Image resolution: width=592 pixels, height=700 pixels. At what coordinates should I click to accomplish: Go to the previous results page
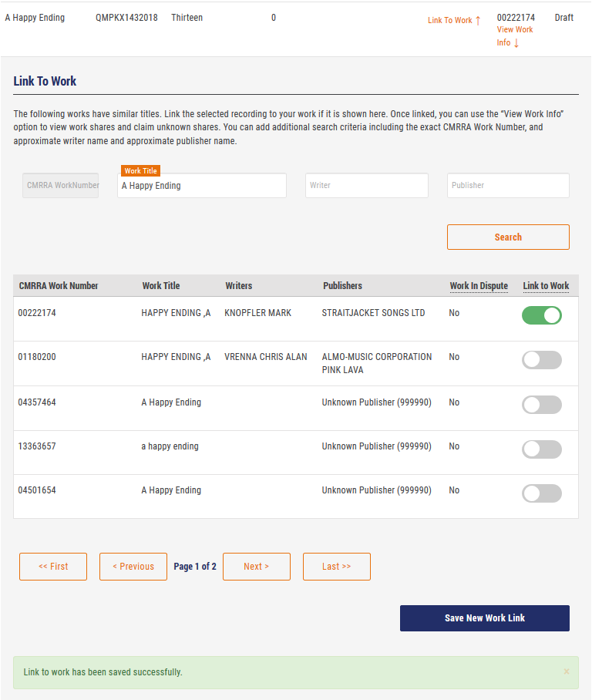133,567
